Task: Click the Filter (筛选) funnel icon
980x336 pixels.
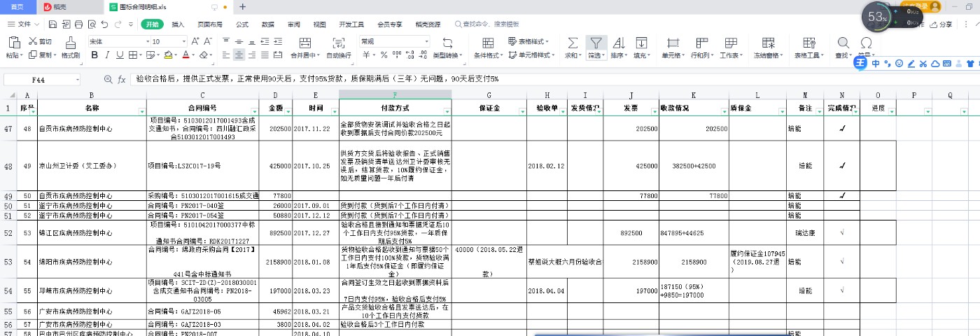Action: tap(595, 43)
